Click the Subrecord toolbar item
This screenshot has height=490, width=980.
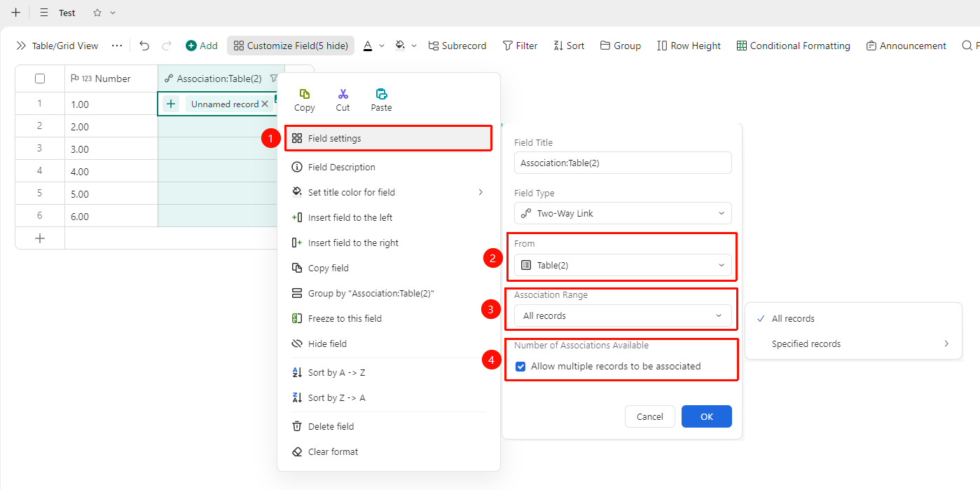[457, 46]
